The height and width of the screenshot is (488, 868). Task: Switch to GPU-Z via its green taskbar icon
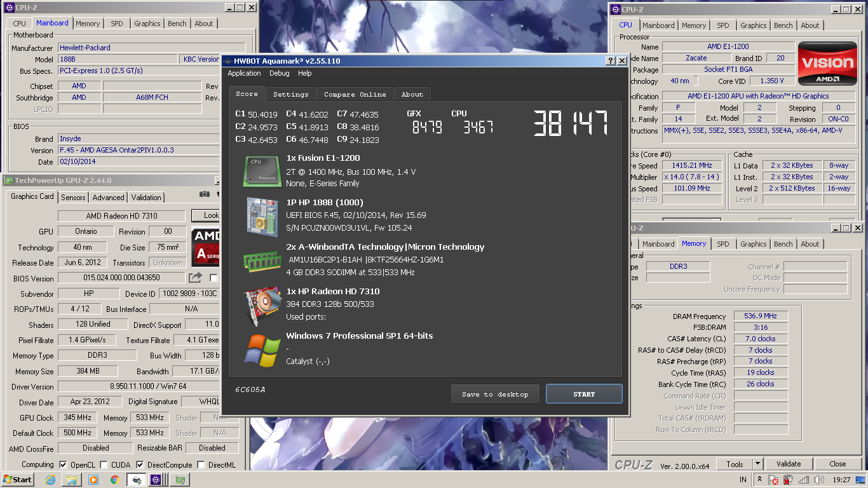click(180, 480)
